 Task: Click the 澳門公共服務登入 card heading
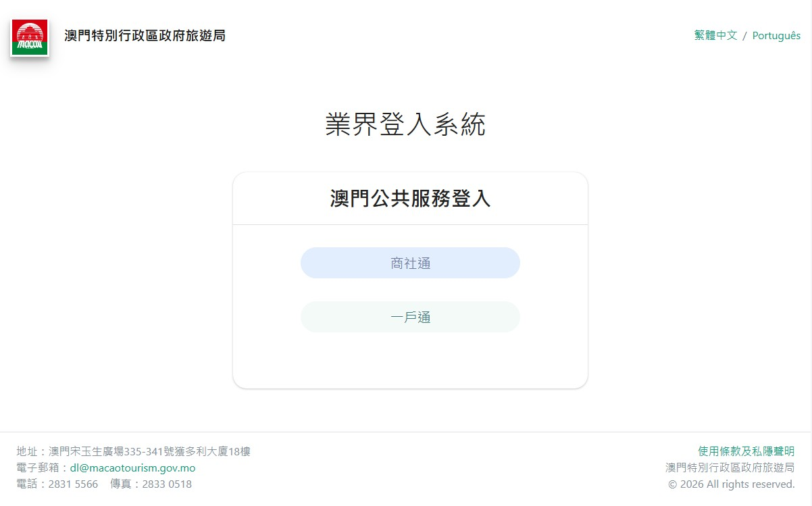(410, 199)
